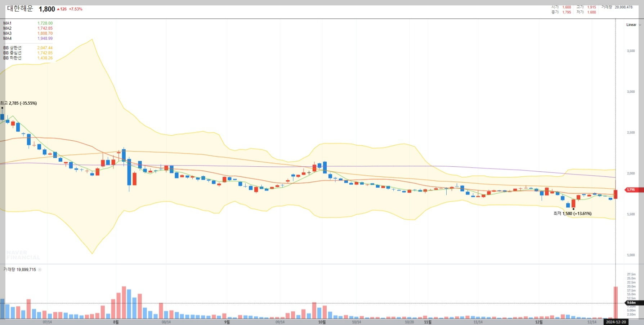Click the 최고 2,785 high marker label
Image resolution: width=644 pixels, height=325 pixels.
[18, 103]
